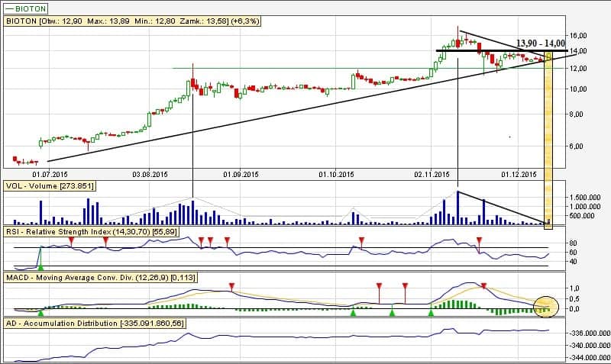Click the 02.11.2015 date axis label
611x364 pixels.
point(433,175)
